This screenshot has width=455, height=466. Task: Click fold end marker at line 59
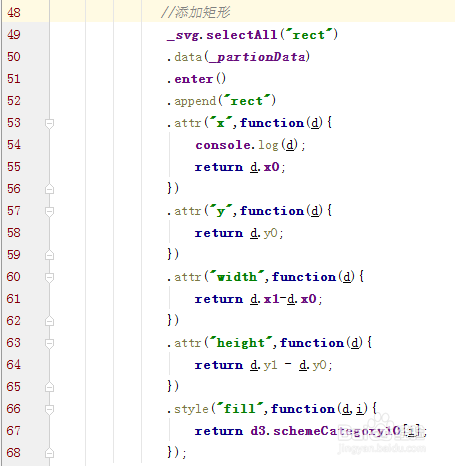pos(49,255)
